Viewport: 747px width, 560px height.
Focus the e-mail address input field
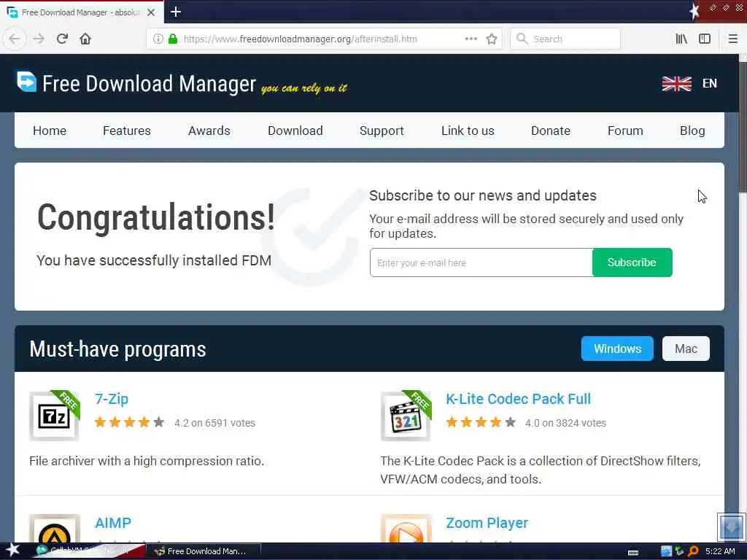click(481, 262)
